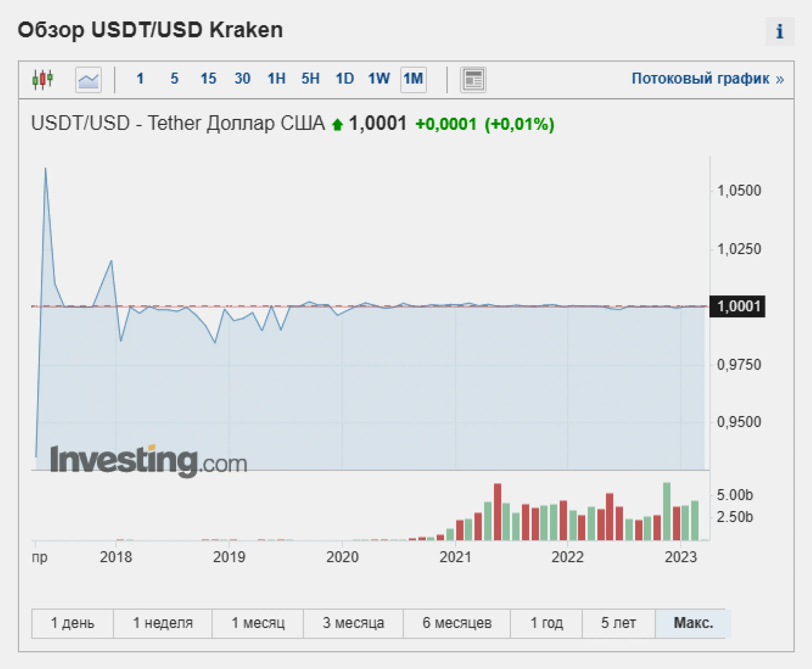Switch to the 1 год range

pos(546,623)
